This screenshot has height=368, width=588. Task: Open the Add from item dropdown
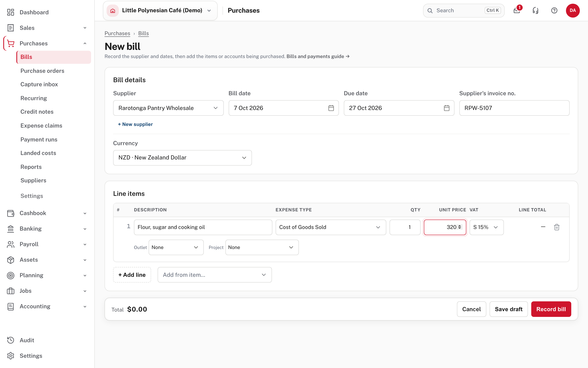pyautogui.click(x=215, y=275)
